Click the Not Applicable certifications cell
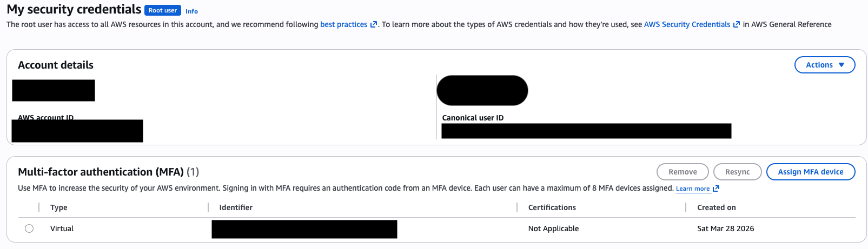 coord(553,228)
